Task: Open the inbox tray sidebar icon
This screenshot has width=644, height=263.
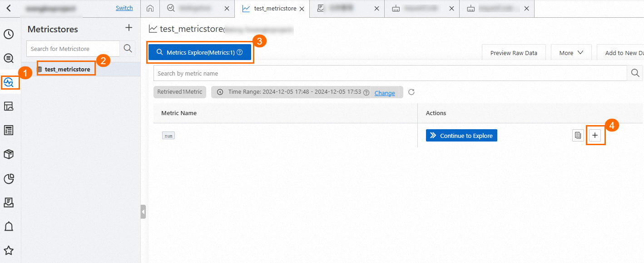Action: (x=9, y=202)
